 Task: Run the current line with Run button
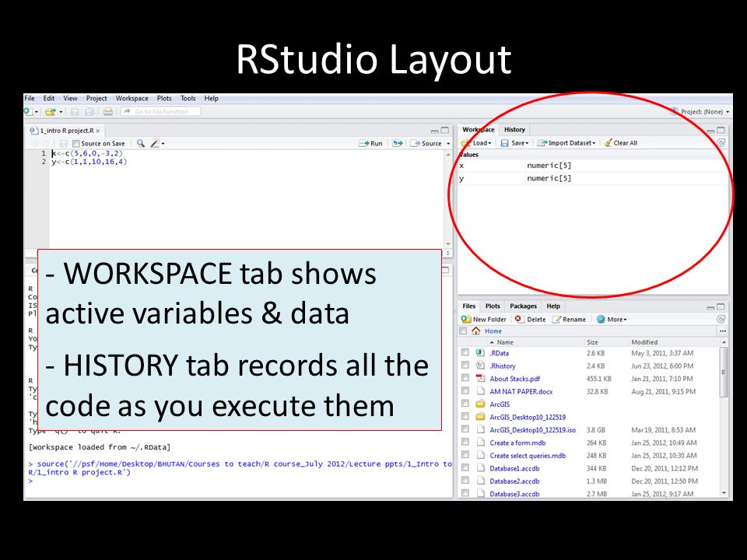[x=370, y=143]
